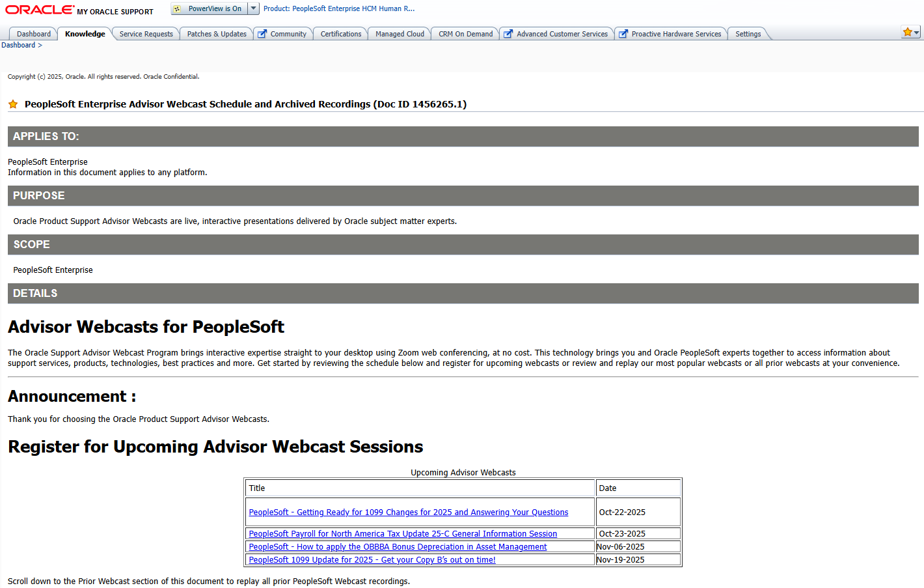Click the MY ORACLE SUPPORT logo text
The width and height of the screenshot is (924, 588).
click(x=115, y=11)
